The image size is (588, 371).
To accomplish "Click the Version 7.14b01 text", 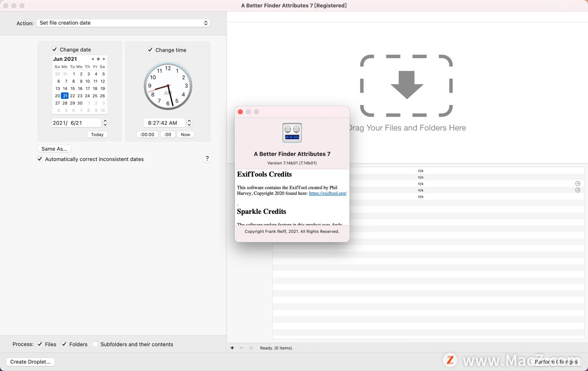I will tap(292, 163).
